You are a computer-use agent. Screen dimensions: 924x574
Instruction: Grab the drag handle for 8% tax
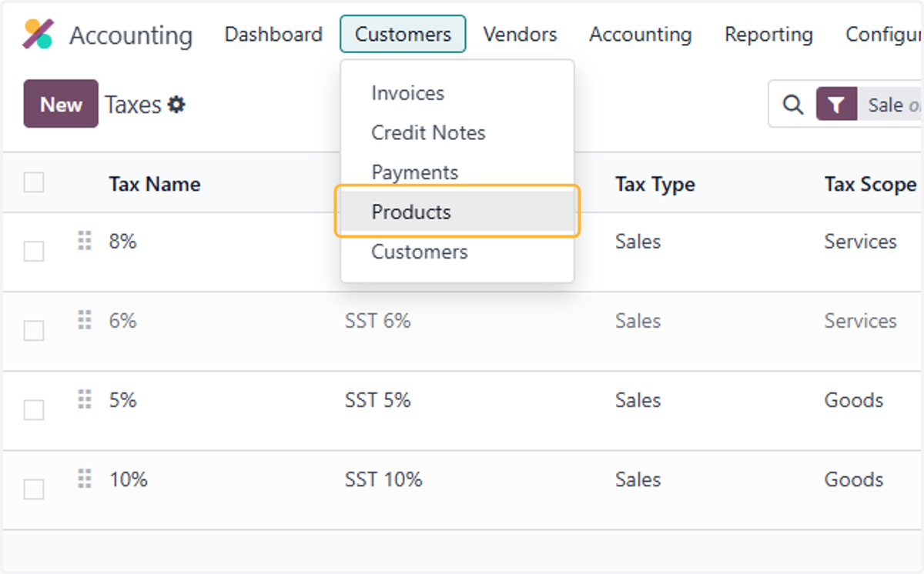pyautogui.click(x=85, y=240)
